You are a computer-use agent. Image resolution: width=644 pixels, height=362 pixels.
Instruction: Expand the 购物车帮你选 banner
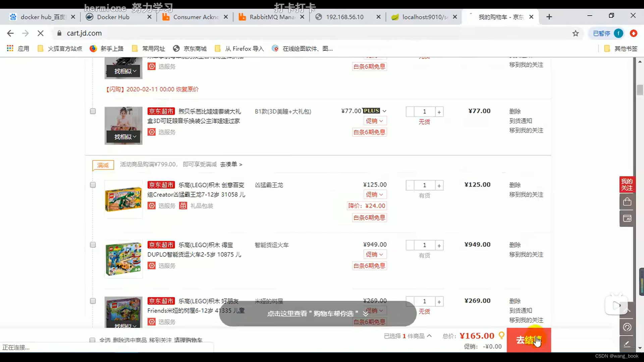(318, 313)
